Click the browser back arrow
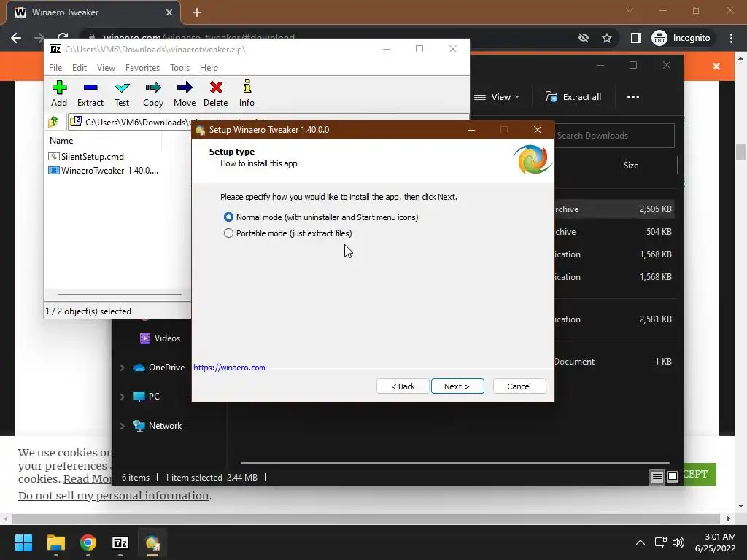The width and height of the screenshot is (747, 560). [x=16, y=38]
